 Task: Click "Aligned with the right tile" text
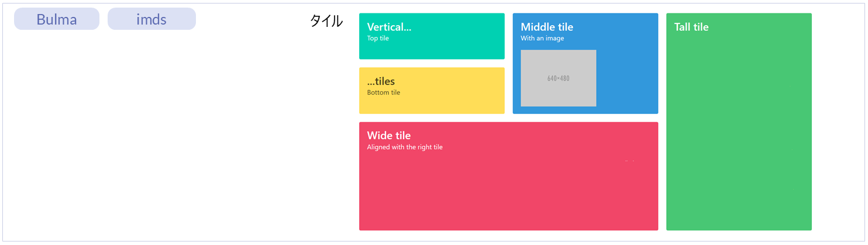tap(405, 147)
